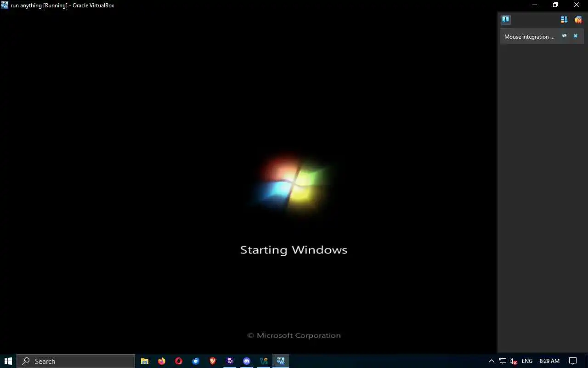Open File Explorer from the taskbar

(145, 361)
